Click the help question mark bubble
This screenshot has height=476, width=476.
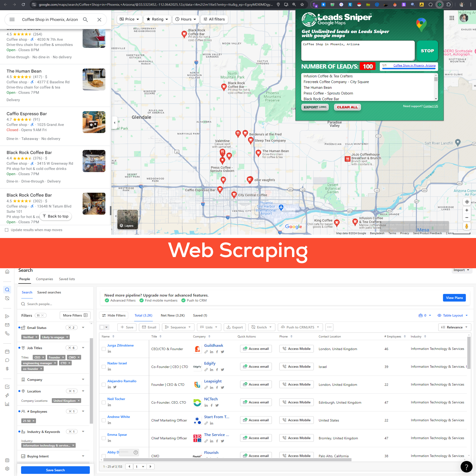(x=466, y=466)
